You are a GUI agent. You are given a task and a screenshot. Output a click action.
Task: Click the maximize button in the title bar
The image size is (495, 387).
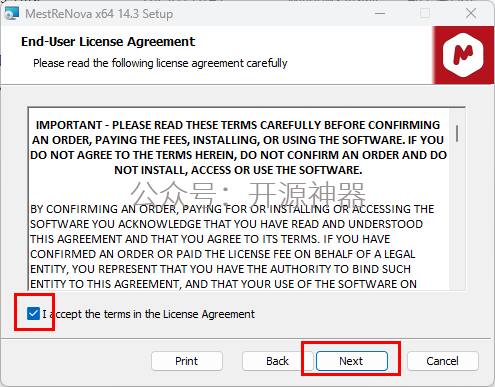click(425, 13)
